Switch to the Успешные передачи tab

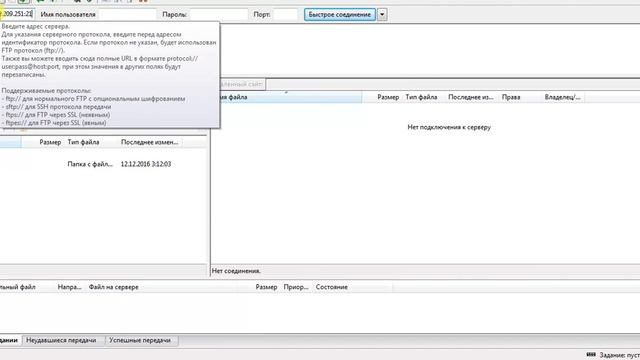point(140,340)
